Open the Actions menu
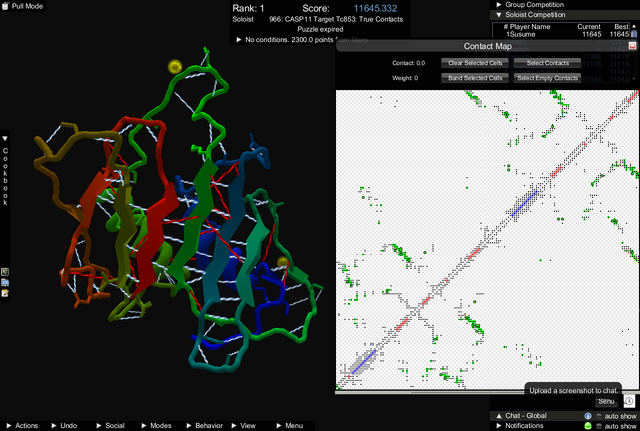The width and height of the screenshot is (640, 431). click(x=22, y=426)
